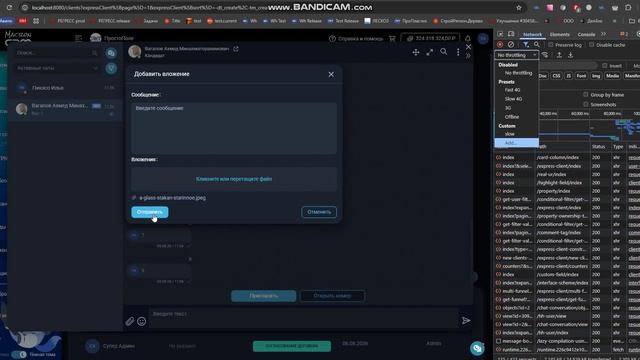
Task: Click the message text area in dialog
Action: click(x=234, y=128)
